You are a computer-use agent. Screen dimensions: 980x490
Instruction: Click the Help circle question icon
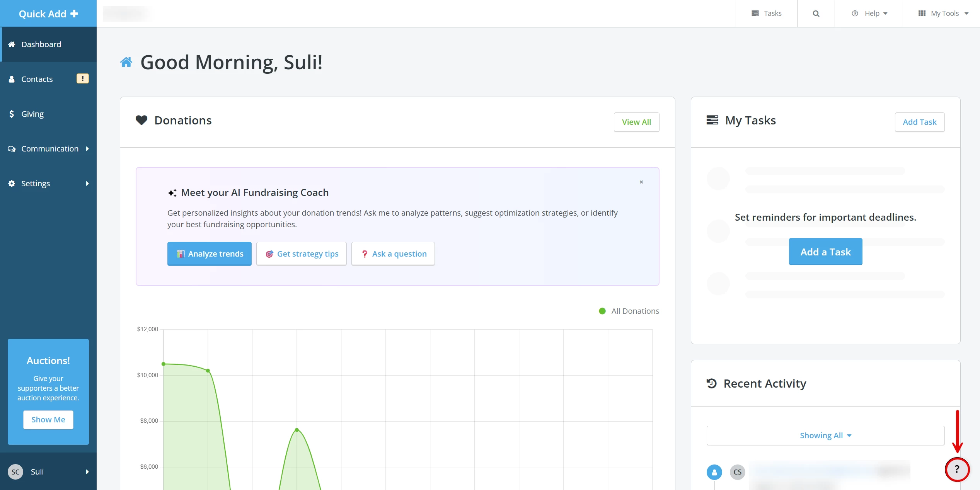pyautogui.click(x=855, y=14)
